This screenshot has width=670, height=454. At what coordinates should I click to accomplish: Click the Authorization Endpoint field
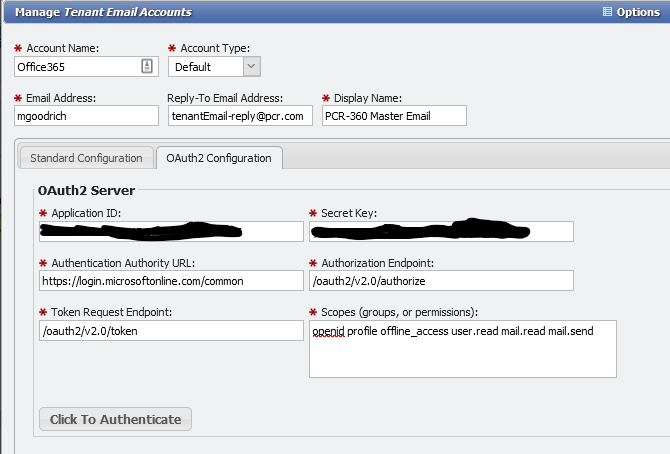click(440, 280)
